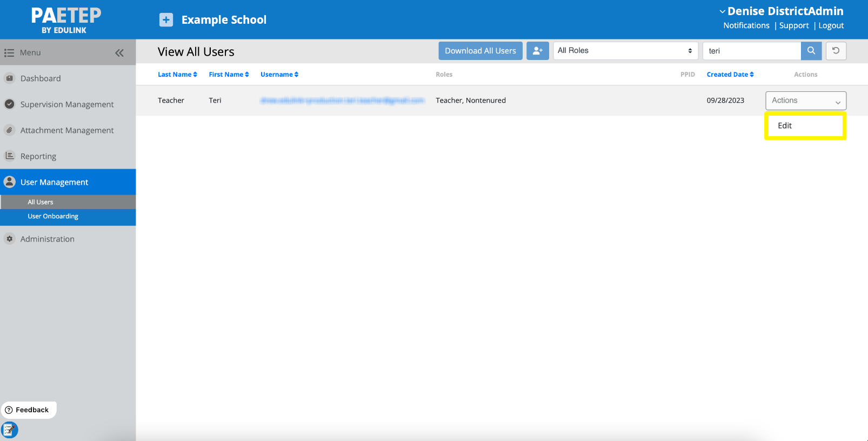Click the notepad icon below Feedback
The image size is (868, 441).
(x=10, y=430)
